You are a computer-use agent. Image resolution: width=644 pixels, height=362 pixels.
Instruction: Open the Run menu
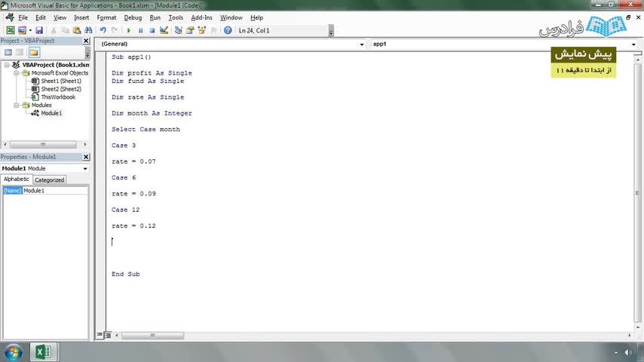coord(155,17)
